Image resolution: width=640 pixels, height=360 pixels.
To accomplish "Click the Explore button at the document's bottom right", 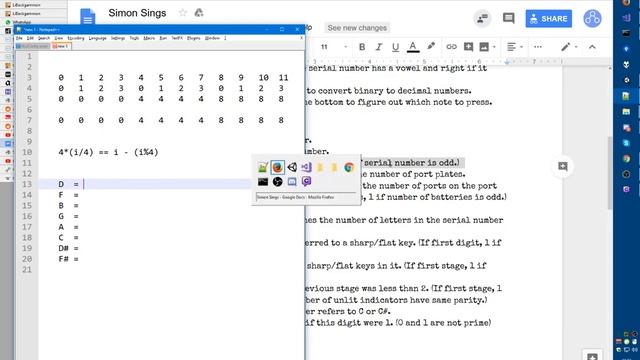I will coord(592,356).
